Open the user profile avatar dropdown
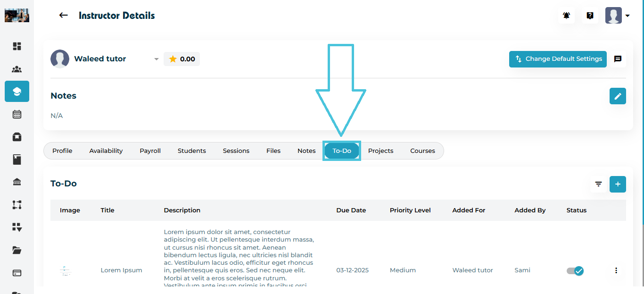This screenshot has width=644, height=294. [x=617, y=16]
